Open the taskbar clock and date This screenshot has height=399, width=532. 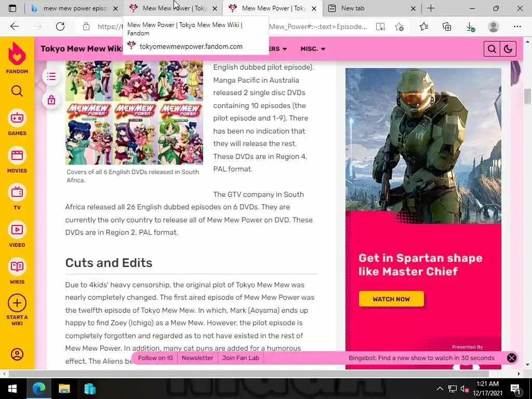(x=487, y=389)
